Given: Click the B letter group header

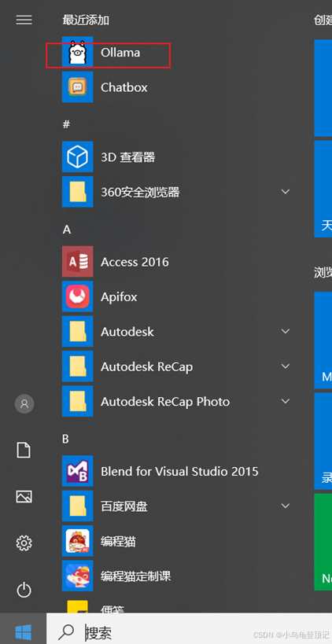Looking at the screenshot, I should click(66, 439).
